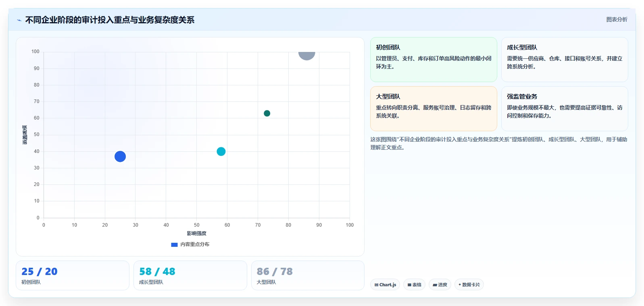
Task: Select the 初创团队 info card
Action: 434,60
